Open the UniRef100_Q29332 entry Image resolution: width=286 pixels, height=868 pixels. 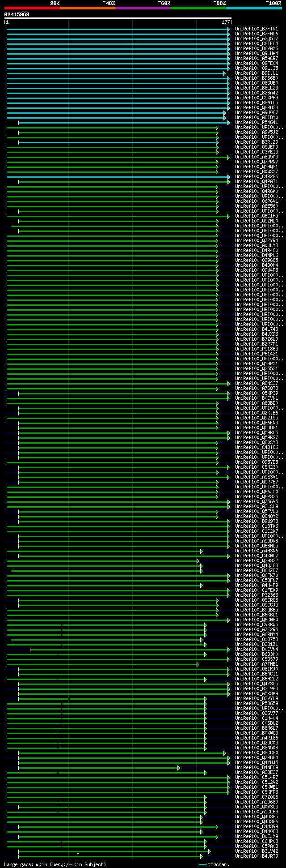tap(257, 561)
